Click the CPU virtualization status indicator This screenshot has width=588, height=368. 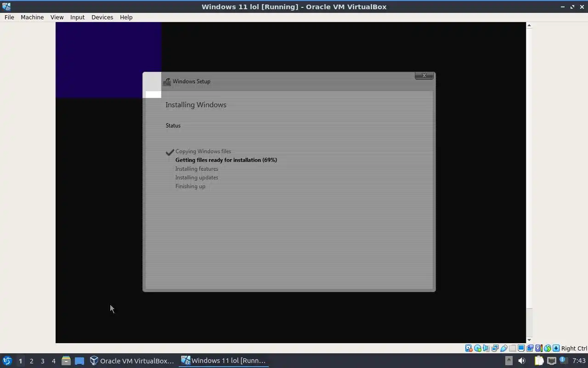pos(539,348)
